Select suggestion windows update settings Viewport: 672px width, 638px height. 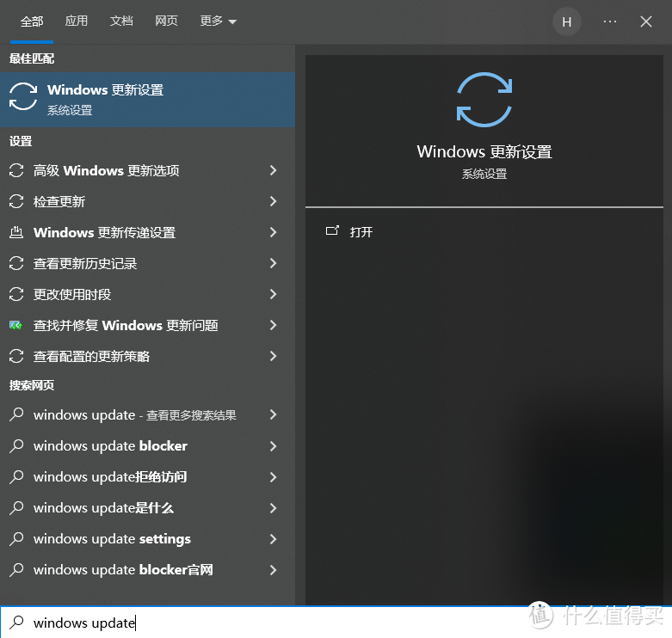[x=147, y=539]
